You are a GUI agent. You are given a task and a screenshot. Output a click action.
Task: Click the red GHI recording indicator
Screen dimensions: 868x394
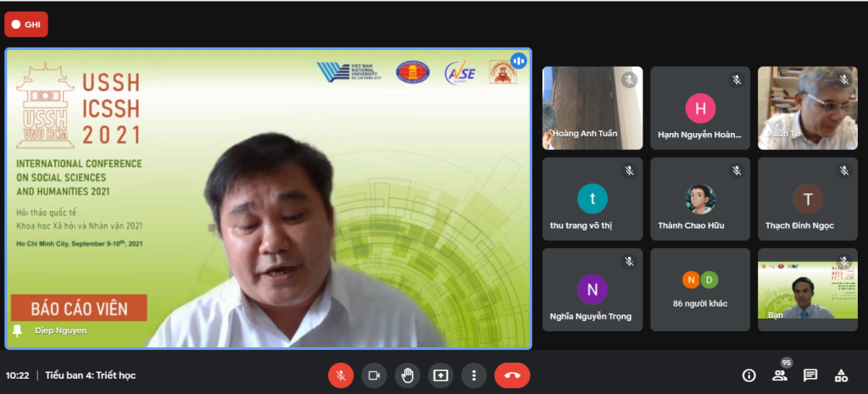click(26, 25)
